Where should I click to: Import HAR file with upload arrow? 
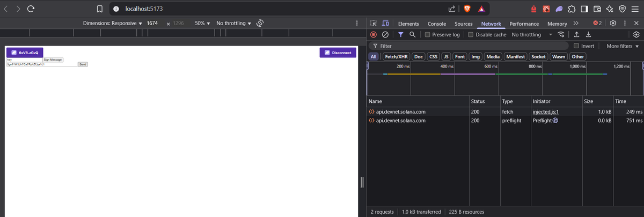(x=576, y=34)
